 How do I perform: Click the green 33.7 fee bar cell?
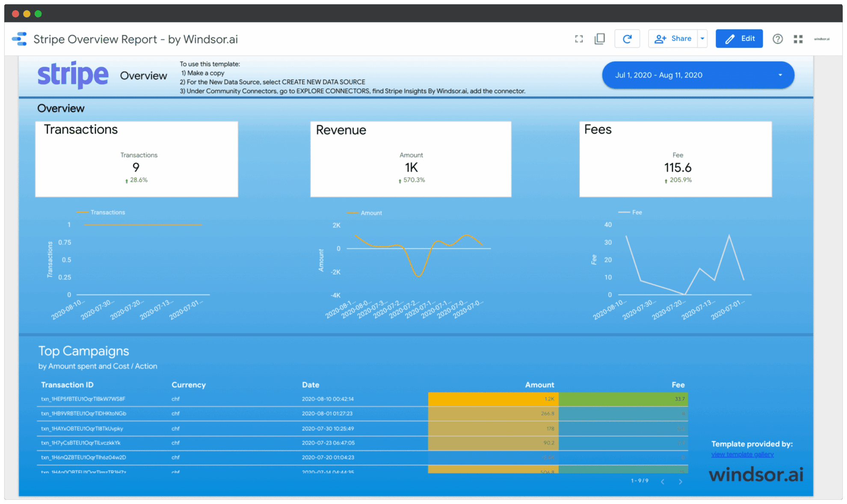point(623,399)
